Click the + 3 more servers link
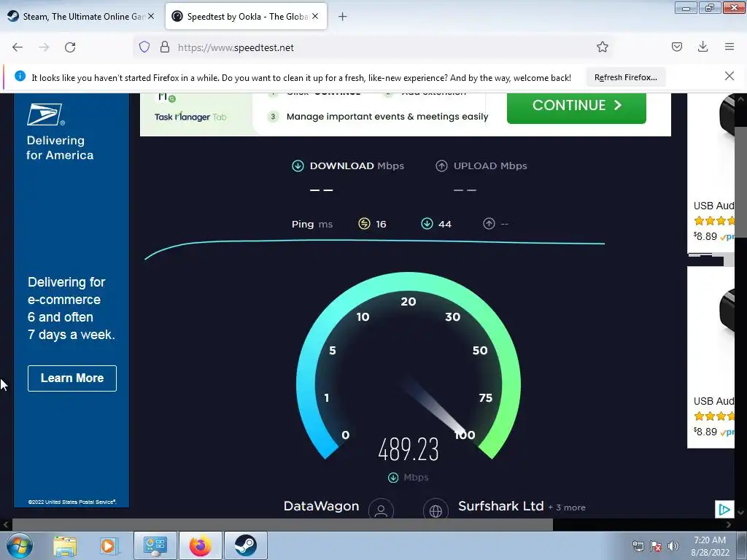 [567, 507]
